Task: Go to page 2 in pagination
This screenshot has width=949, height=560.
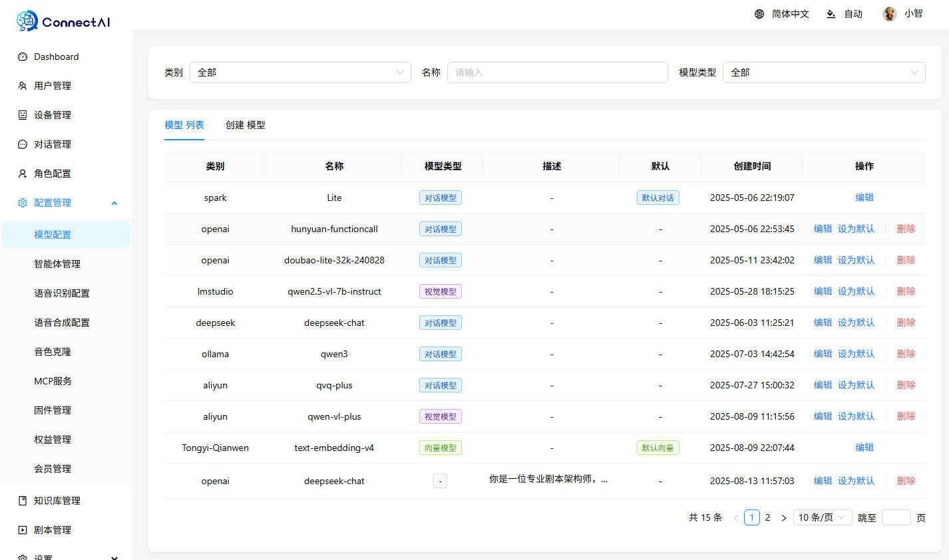Action: click(x=767, y=517)
